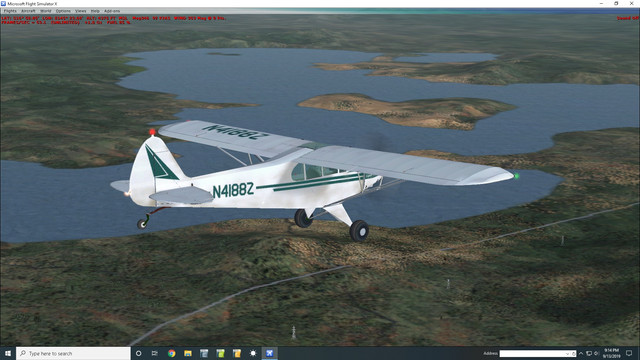Viewport: 640px width, 360px height.
Task: Open the notepad-style app beside File Explorer
Action: 204,353
